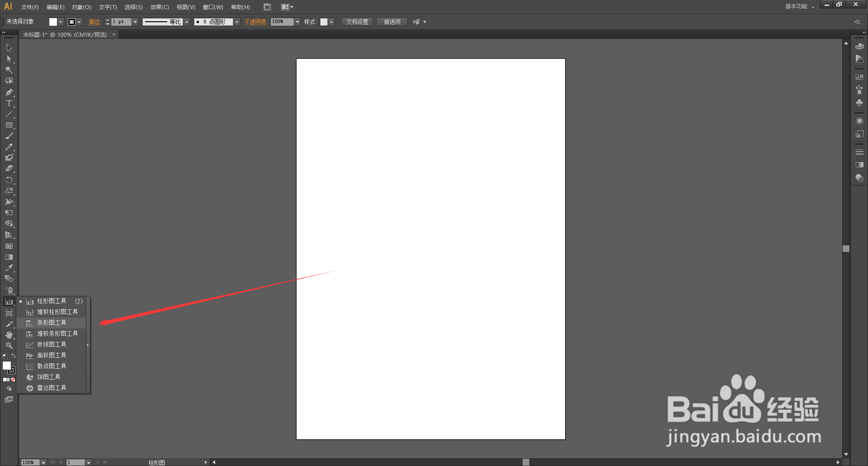
Task: Open 首选项 from the control bar
Action: [392, 21]
